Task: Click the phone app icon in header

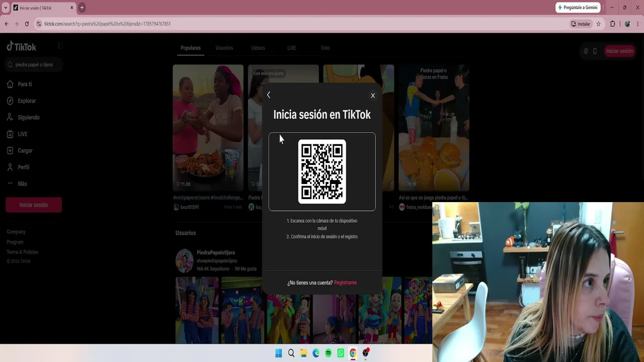Action: coord(595,51)
